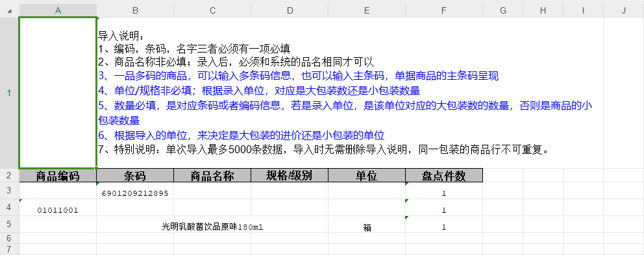Select column J header
This screenshot has width=644, height=255.
[x=624, y=10]
